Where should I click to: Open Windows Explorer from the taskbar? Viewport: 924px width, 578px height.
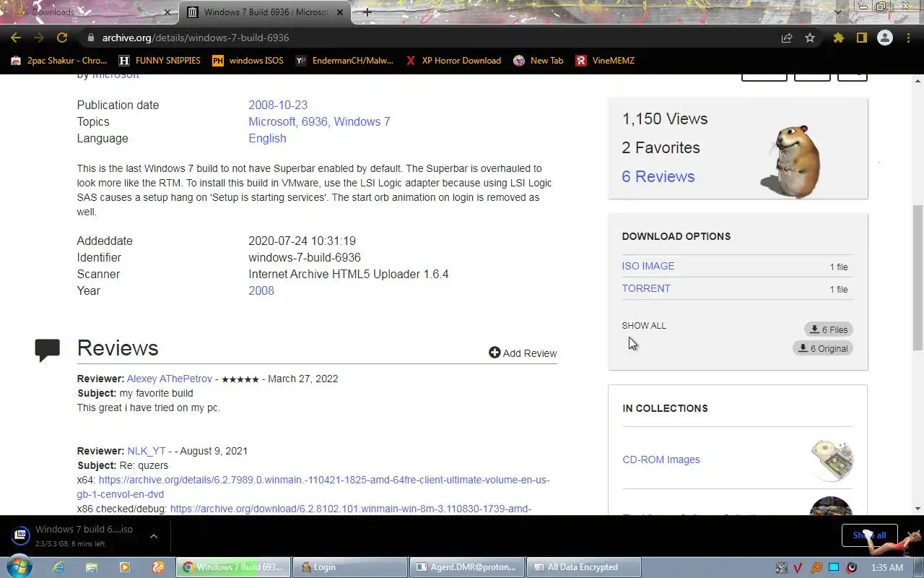(x=91, y=567)
